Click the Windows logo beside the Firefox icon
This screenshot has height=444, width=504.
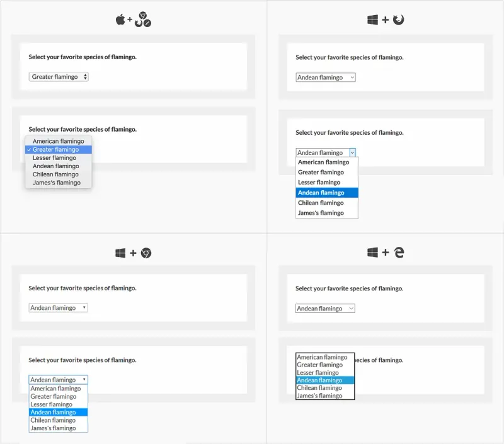pos(372,20)
